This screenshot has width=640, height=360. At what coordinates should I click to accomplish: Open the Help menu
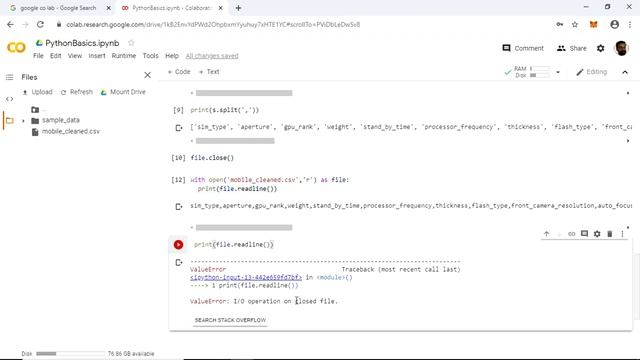tap(172, 56)
